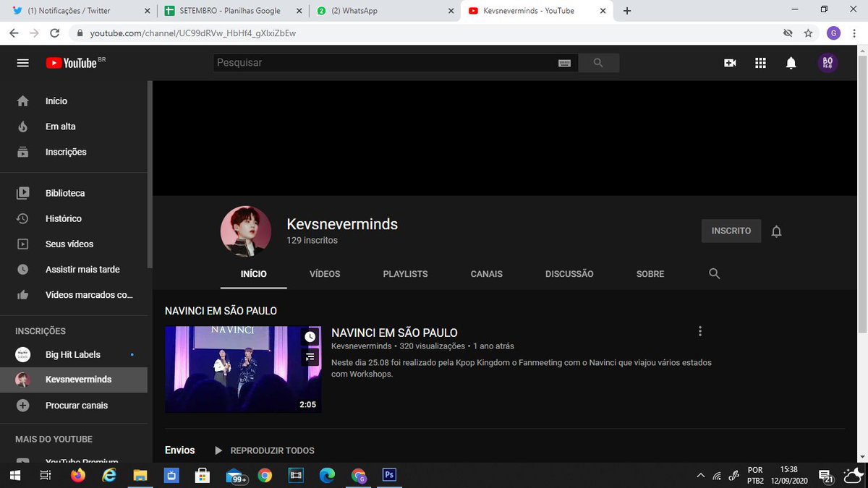Image resolution: width=868 pixels, height=488 pixels.
Task: Open Windows Start menu
Action: (14, 475)
